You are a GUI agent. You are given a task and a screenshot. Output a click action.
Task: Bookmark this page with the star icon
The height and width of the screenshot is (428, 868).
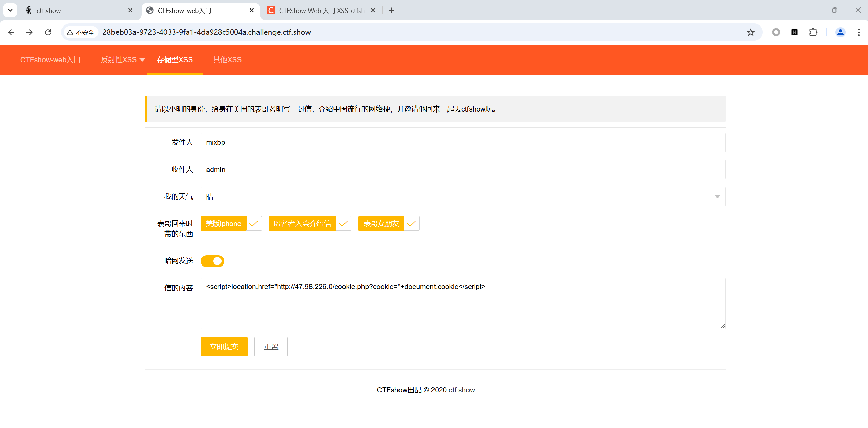pyautogui.click(x=750, y=32)
